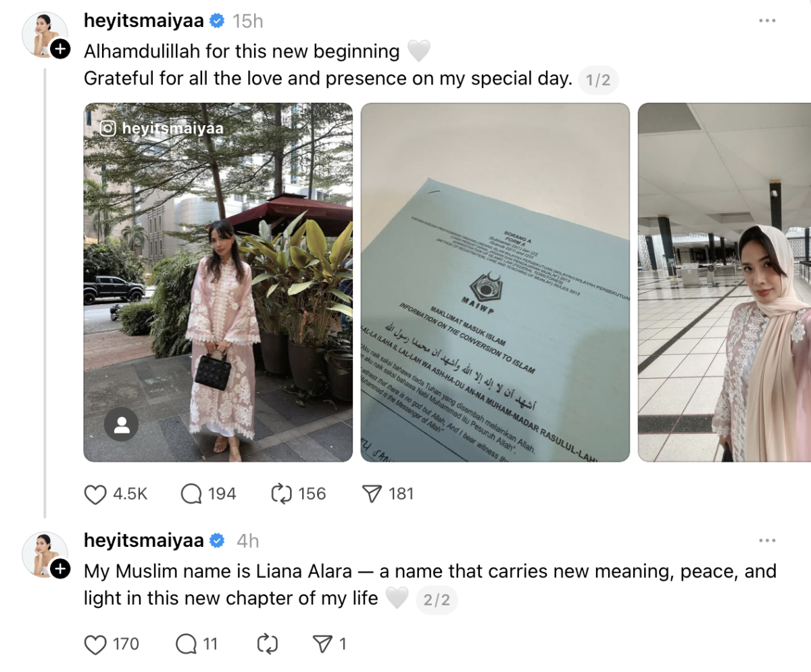Open the 1/2 thread indicator
Viewport: 811px width, 672px height.
(598, 80)
